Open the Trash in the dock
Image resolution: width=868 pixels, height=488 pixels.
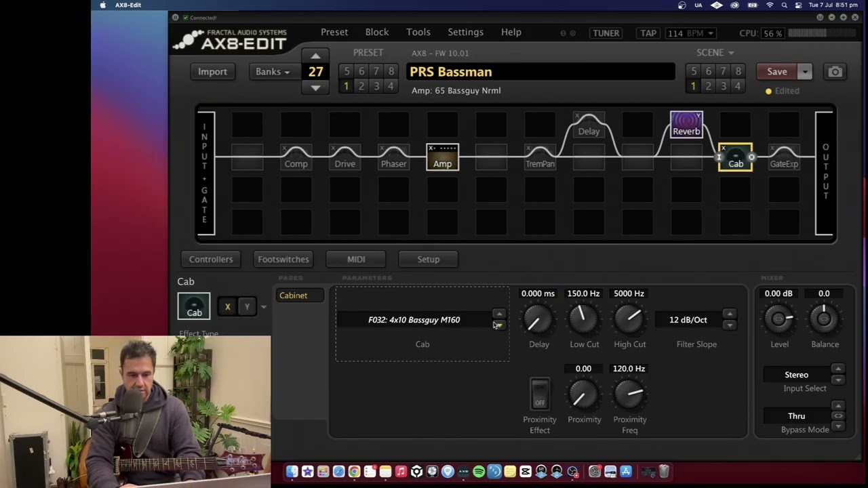click(x=664, y=472)
